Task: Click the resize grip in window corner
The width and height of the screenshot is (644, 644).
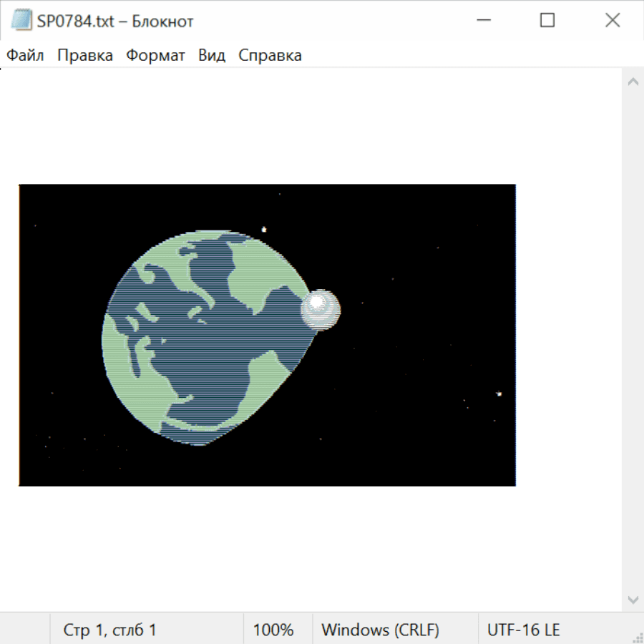Action: [x=637, y=637]
